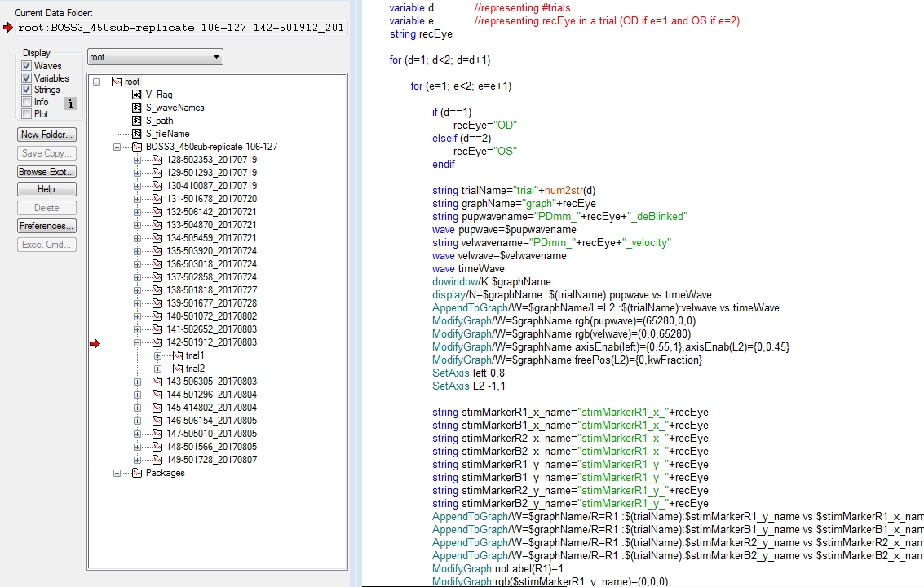
Task: Click the S_waveNames string icon
Action: point(136,108)
